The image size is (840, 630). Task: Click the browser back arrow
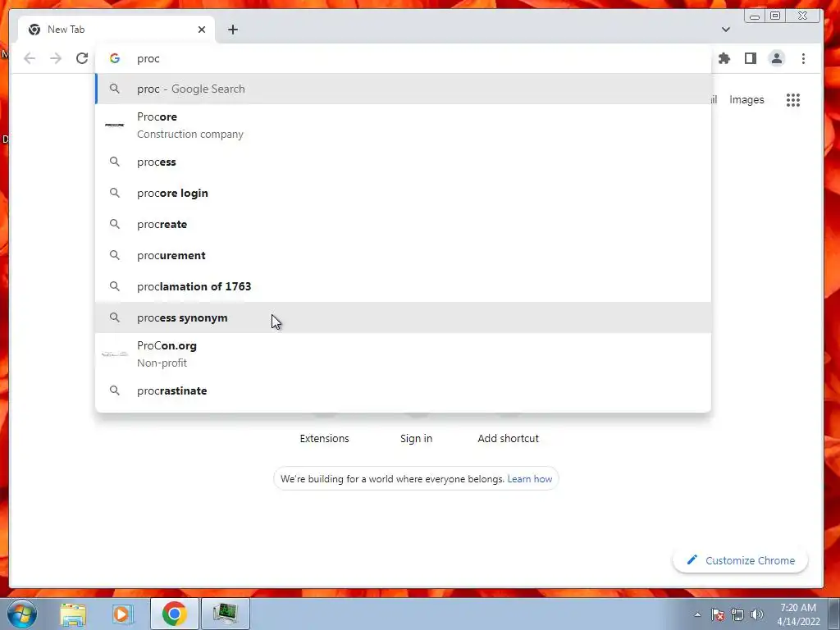[30, 58]
